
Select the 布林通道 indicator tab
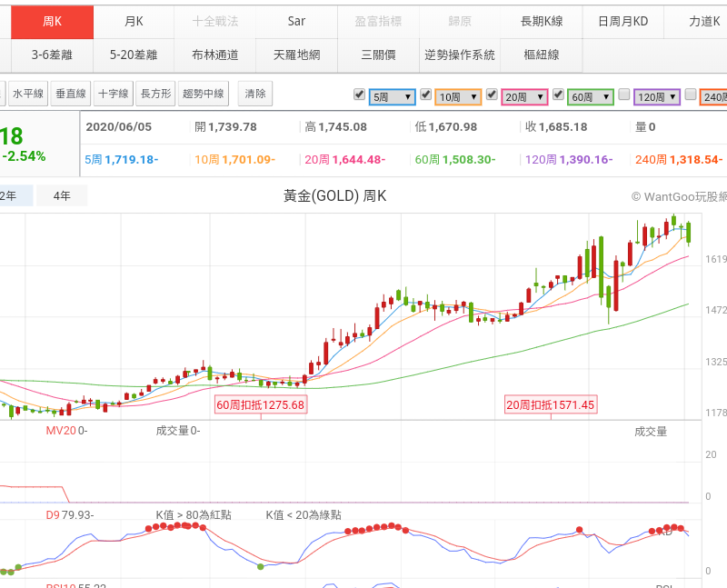(215, 55)
